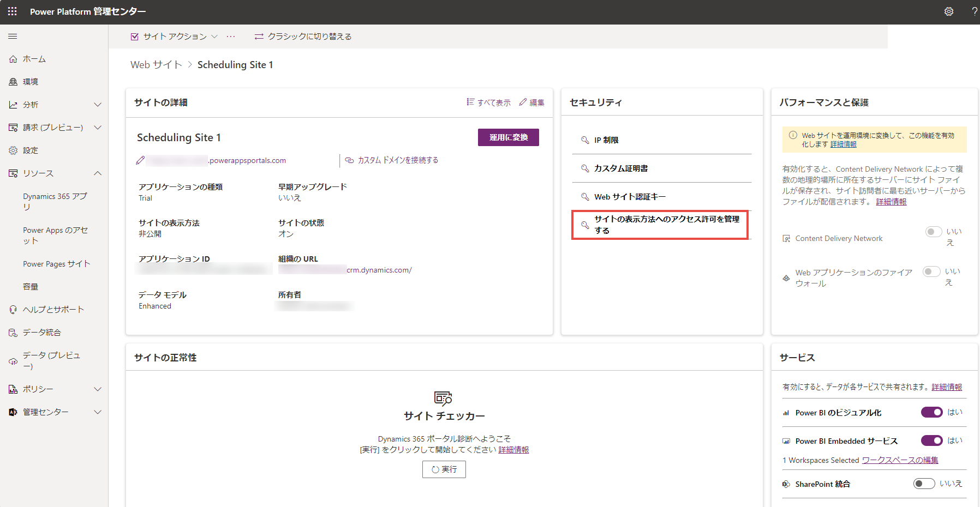The image size is (980, 507).
Task: Enable SharePoint 統合 toggle
Action: point(924,484)
